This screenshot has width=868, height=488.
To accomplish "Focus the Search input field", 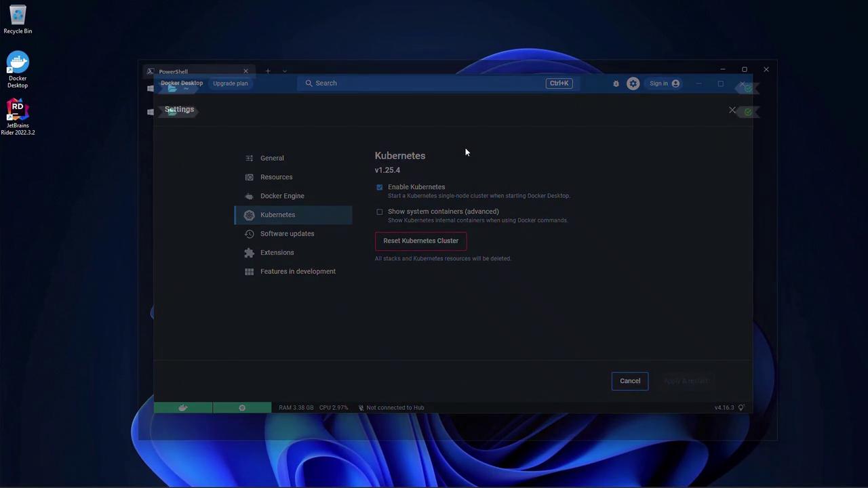I will point(420,83).
